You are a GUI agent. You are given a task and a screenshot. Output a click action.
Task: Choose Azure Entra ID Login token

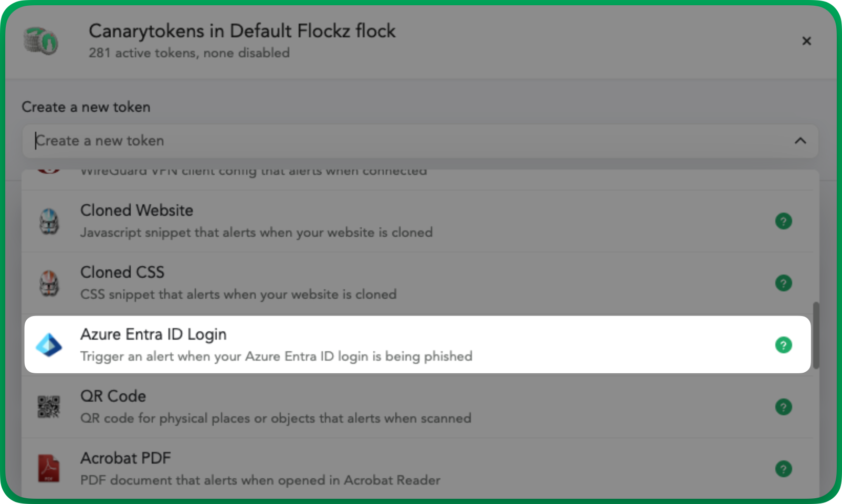[x=417, y=344]
